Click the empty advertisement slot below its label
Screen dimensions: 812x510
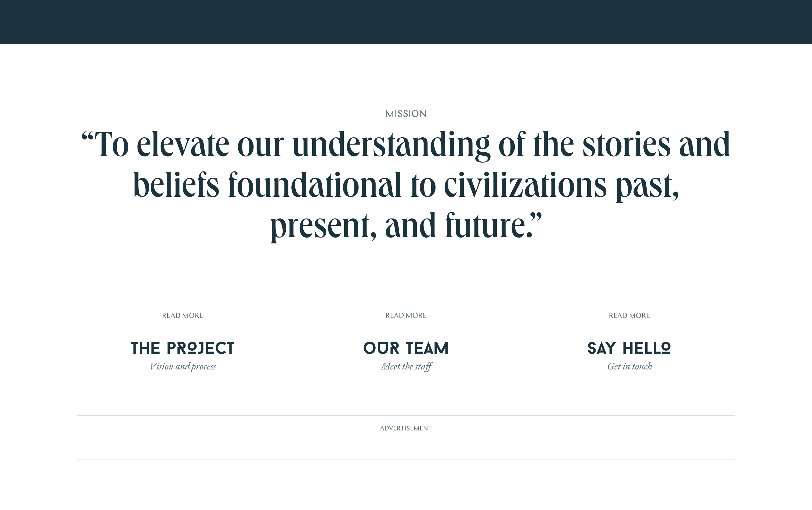pos(406,446)
